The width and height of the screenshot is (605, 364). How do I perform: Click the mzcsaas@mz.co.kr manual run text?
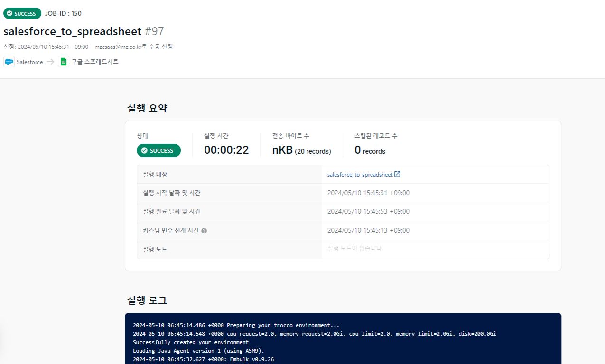point(134,47)
